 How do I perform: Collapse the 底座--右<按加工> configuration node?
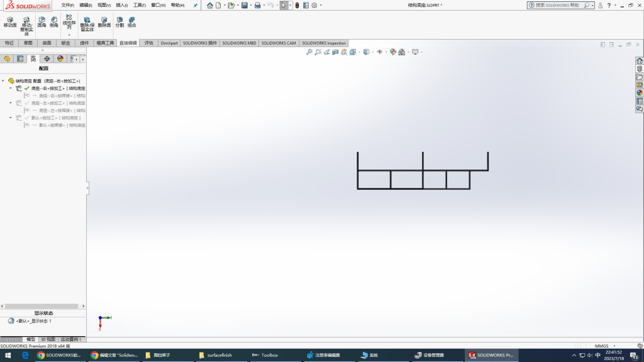coord(11,89)
